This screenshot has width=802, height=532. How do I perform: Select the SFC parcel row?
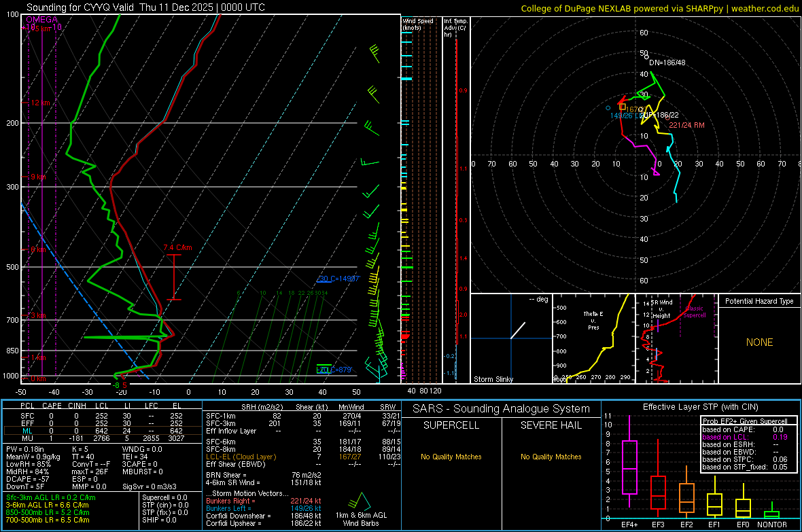[x=103, y=416]
